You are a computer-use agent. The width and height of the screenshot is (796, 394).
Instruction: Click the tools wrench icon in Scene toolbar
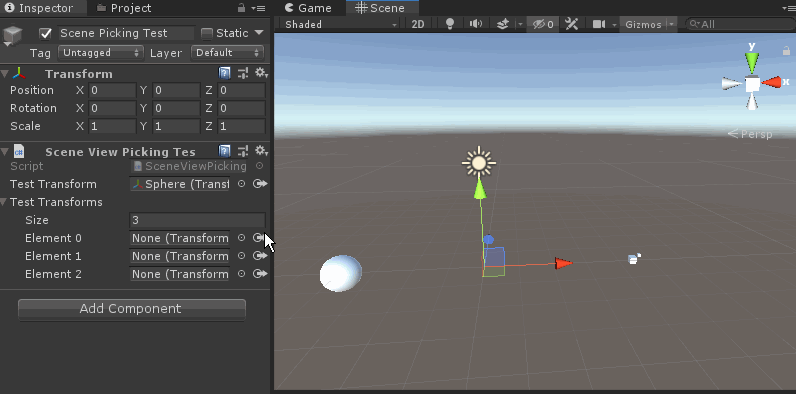pos(572,24)
